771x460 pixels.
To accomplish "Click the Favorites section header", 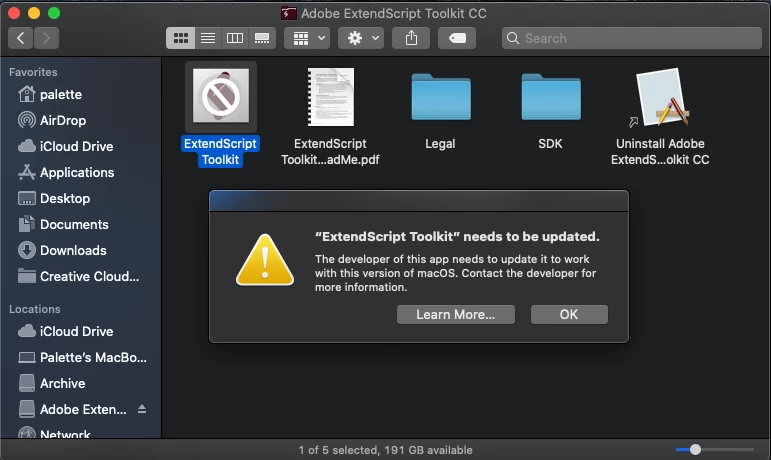I will (x=33, y=72).
